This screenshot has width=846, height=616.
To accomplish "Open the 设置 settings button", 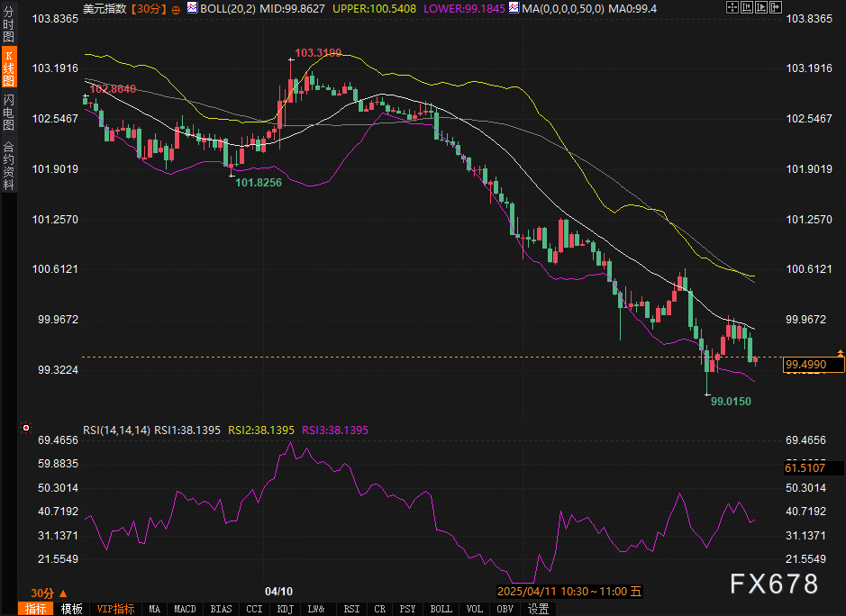I will [538, 609].
